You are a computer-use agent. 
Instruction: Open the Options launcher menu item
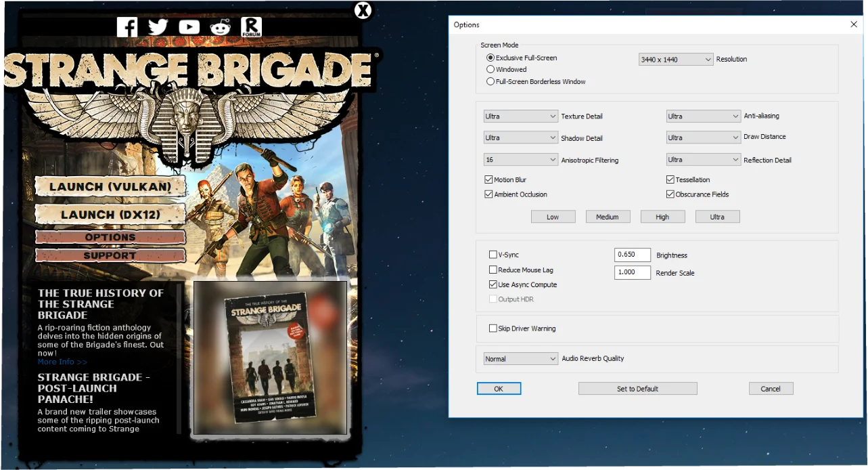click(110, 237)
